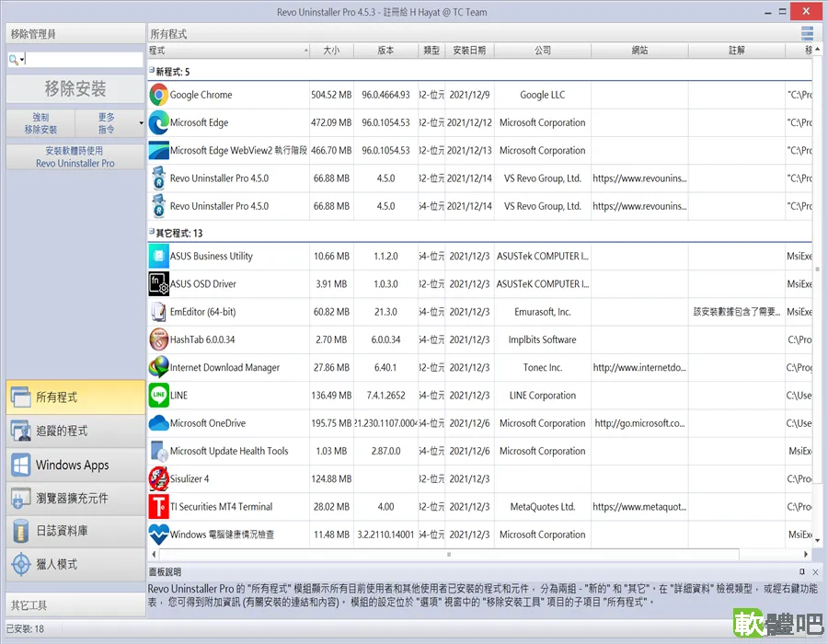Open the 更多指令 dropdown arrow
Screen dimensions: 828x644
click(x=141, y=123)
